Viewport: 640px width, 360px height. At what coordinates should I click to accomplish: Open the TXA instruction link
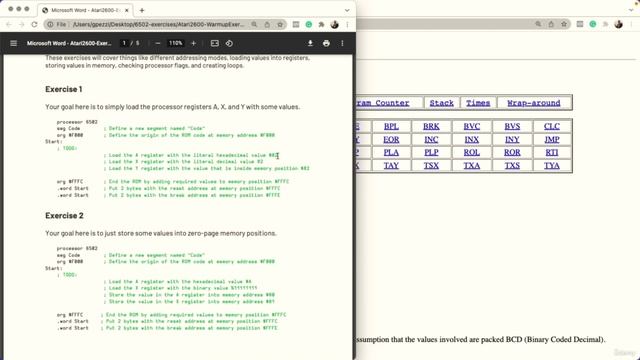pyautogui.click(x=471, y=165)
